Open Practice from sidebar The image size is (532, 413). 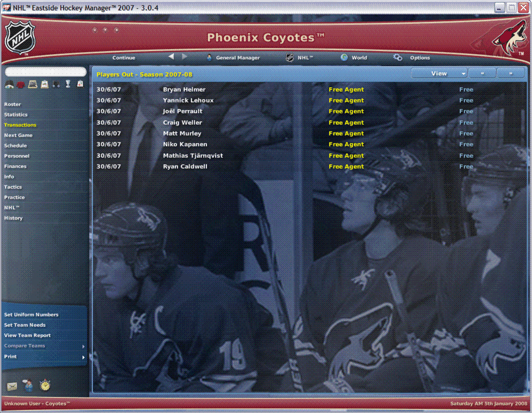pos(14,197)
